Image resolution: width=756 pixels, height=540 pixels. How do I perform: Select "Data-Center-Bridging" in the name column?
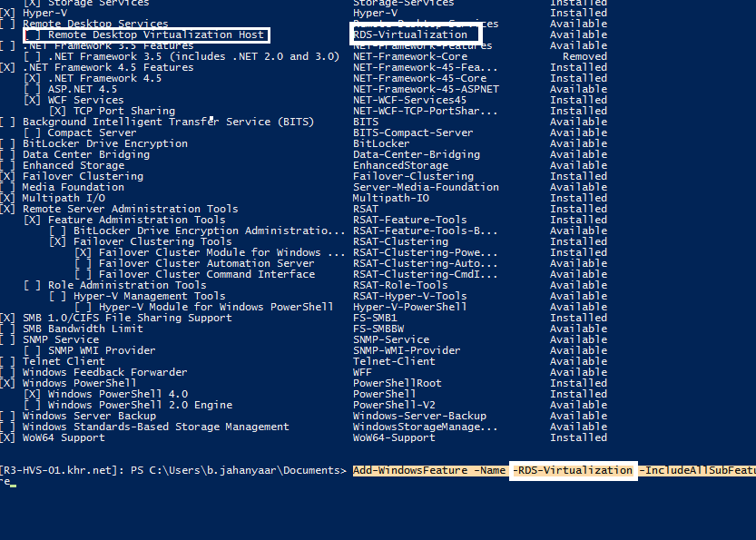[417, 154]
